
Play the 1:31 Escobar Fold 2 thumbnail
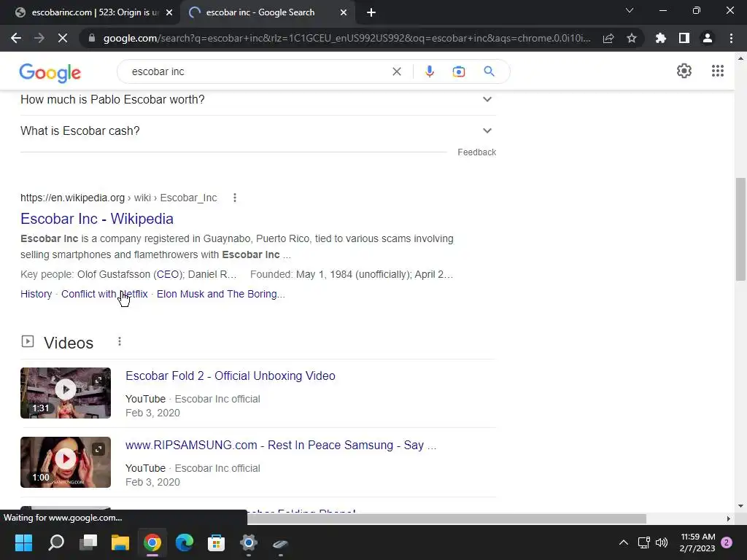pos(66,393)
